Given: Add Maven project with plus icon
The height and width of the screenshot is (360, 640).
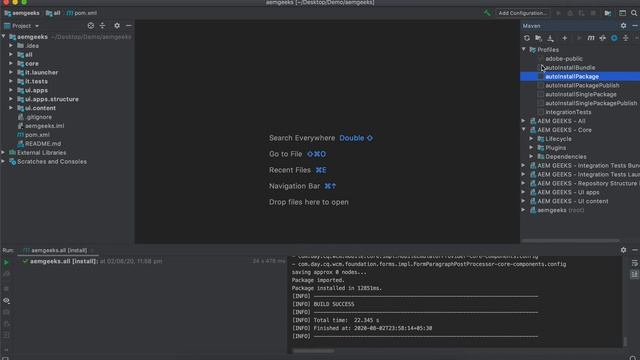Looking at the screenshot, I should (564, 38).
